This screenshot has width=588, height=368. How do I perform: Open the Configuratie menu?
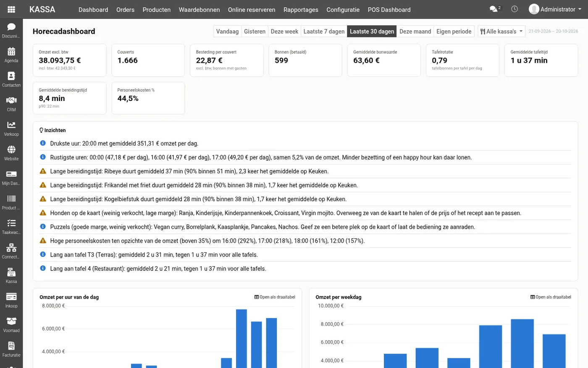pyautogui.click(x=343, y=9)
